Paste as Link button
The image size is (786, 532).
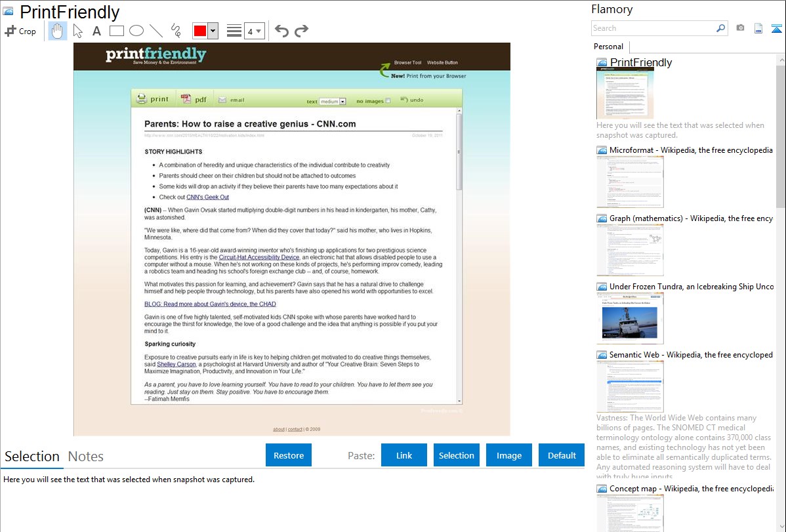tap(404, 455)
